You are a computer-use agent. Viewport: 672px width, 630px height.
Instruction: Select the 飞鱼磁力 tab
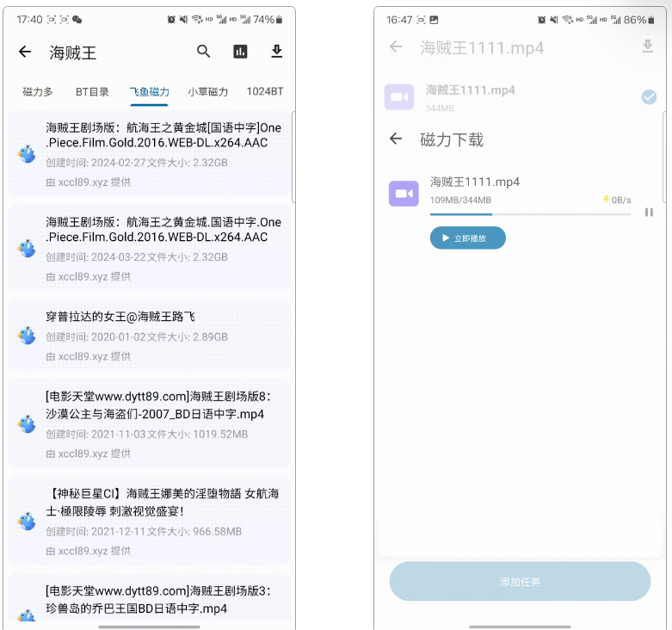pos(149,92)
